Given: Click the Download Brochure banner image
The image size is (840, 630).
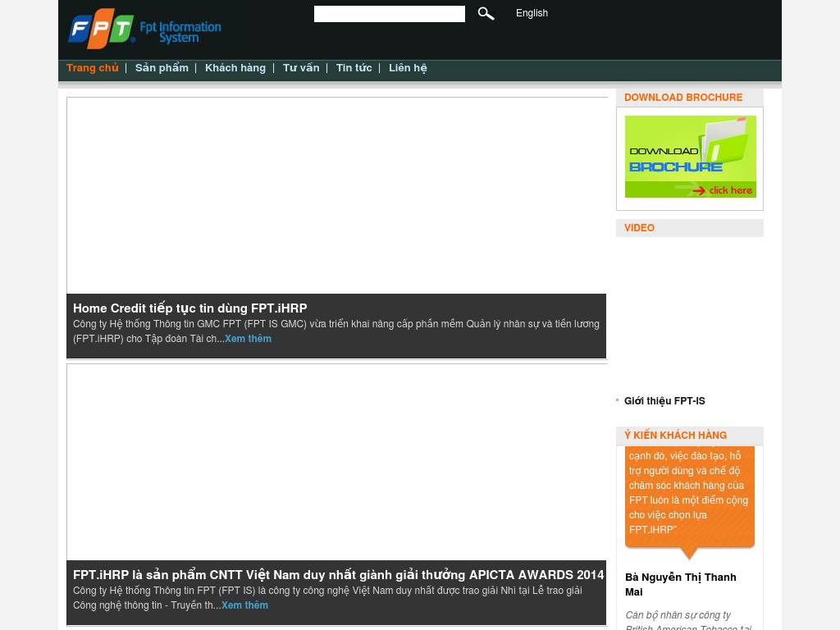Looking at the screenshot, I should tap(690, 157).
